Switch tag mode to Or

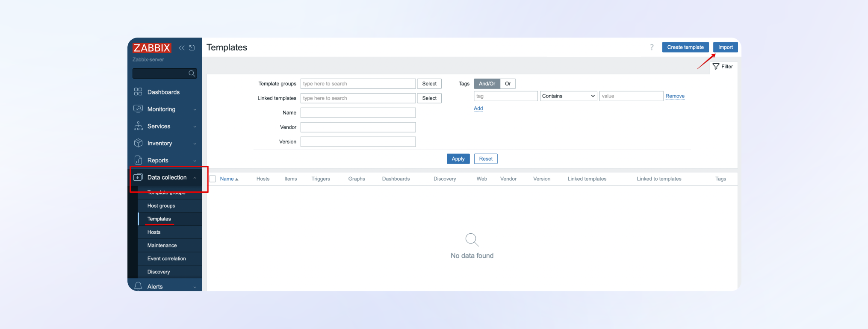click(508, 84)
